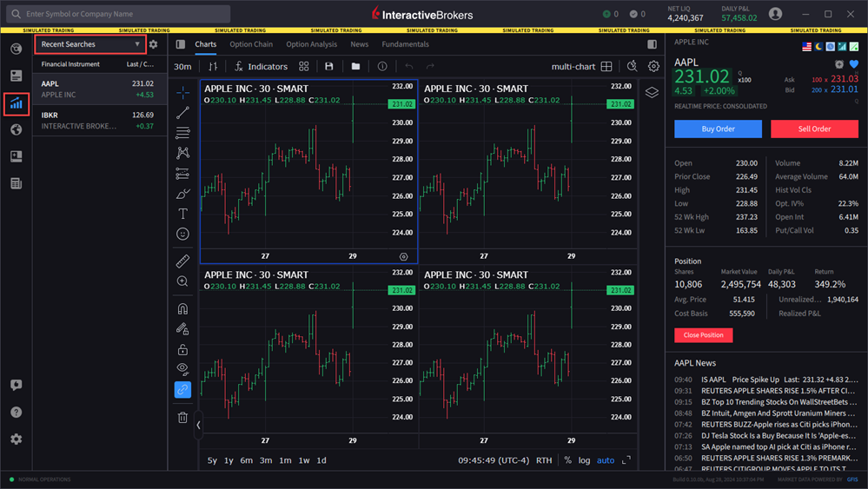Click the green 231.02 price label on chart

[x=401, y=104]
